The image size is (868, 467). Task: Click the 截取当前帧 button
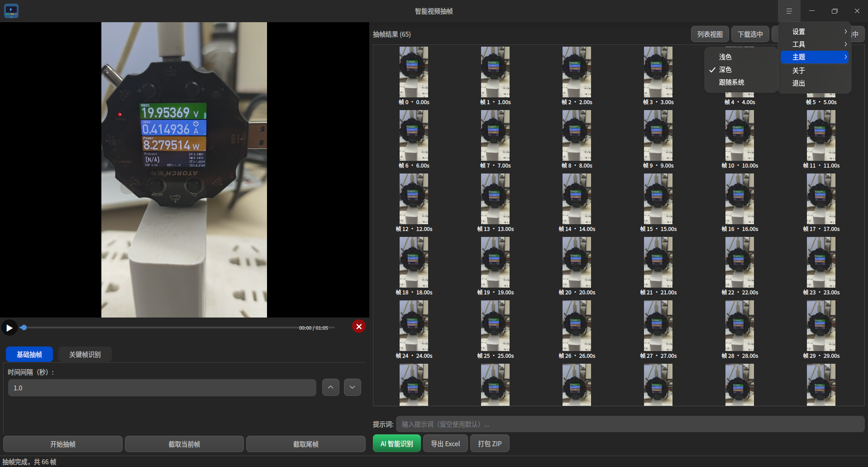coord(184,444)
